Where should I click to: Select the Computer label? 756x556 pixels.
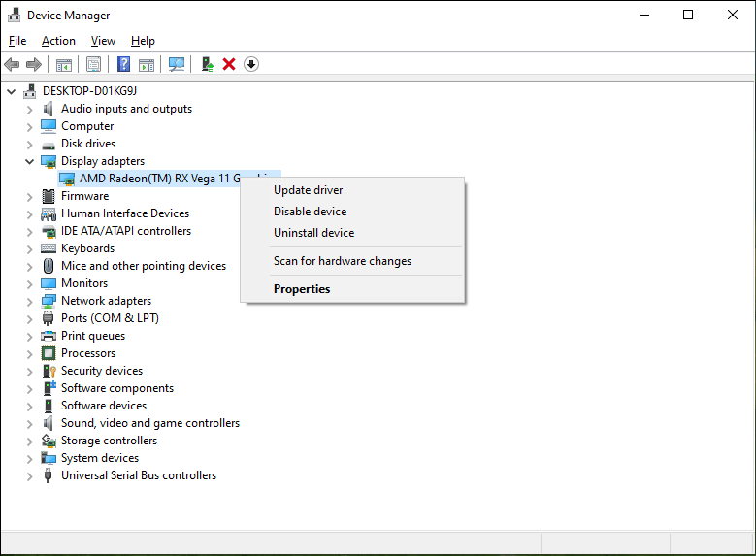click(x=87, y=126)
